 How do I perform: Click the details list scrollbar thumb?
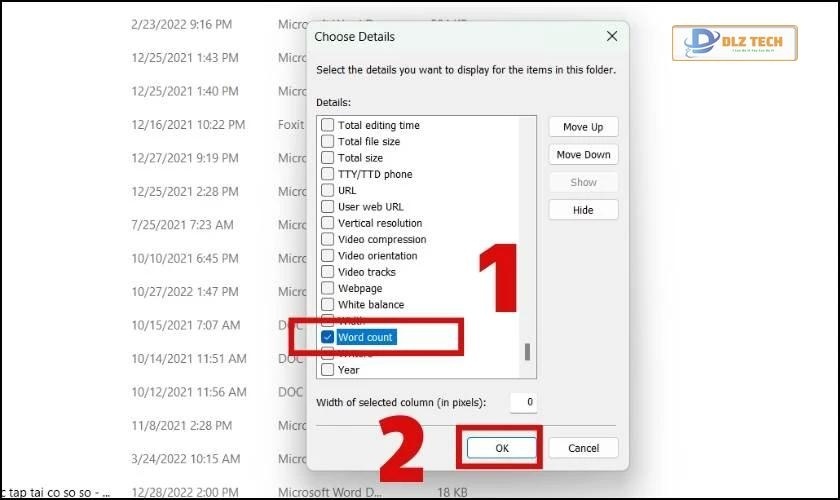[527, 352]
